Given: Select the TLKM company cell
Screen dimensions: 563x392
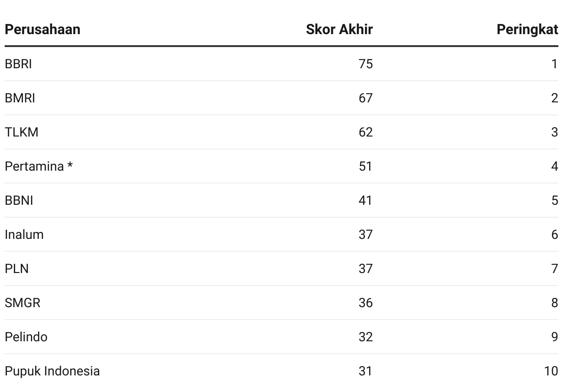Looking at the screenshot, I should 22,132.
